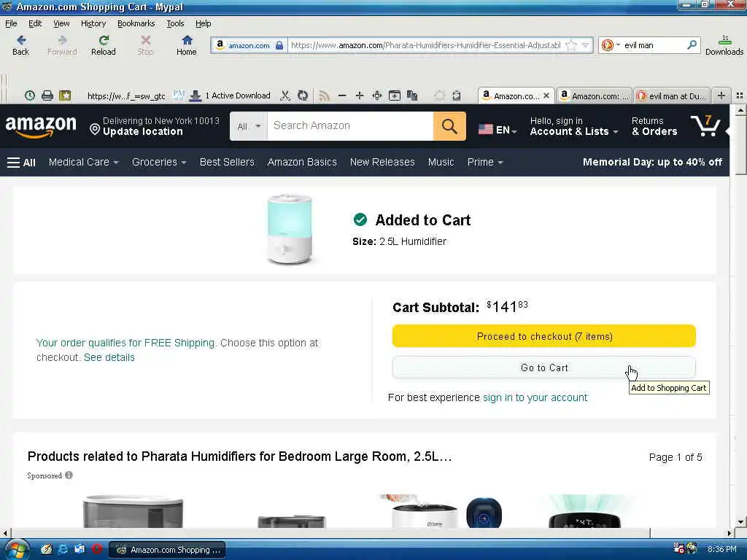
Task: Click the Print icon in toolbar
Action: [47, 96]
